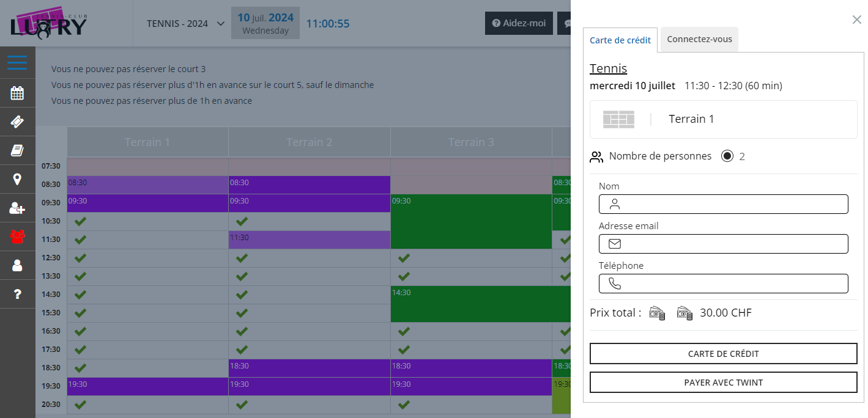Click the ticket icon in the sidebar
This screenshot has height=418, width=868.
(17, 122)
